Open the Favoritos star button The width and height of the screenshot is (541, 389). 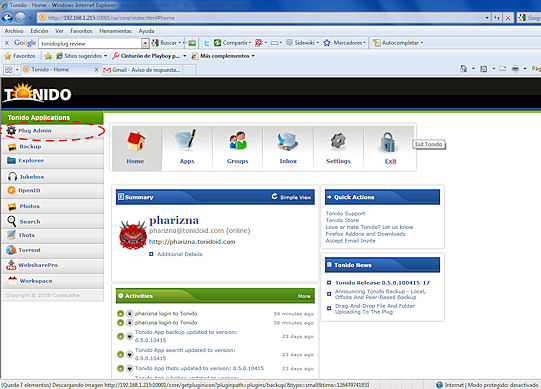[19, 56]
